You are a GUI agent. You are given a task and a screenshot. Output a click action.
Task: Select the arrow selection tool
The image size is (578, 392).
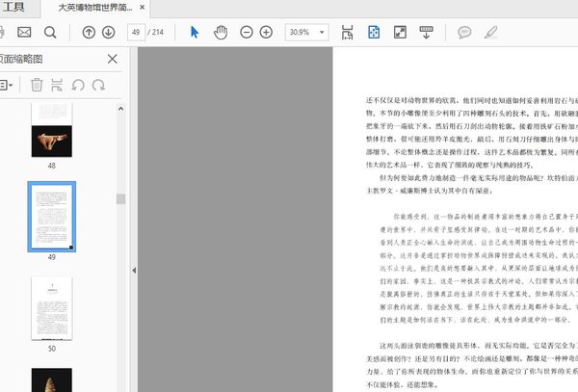click(x=195, y=33)
